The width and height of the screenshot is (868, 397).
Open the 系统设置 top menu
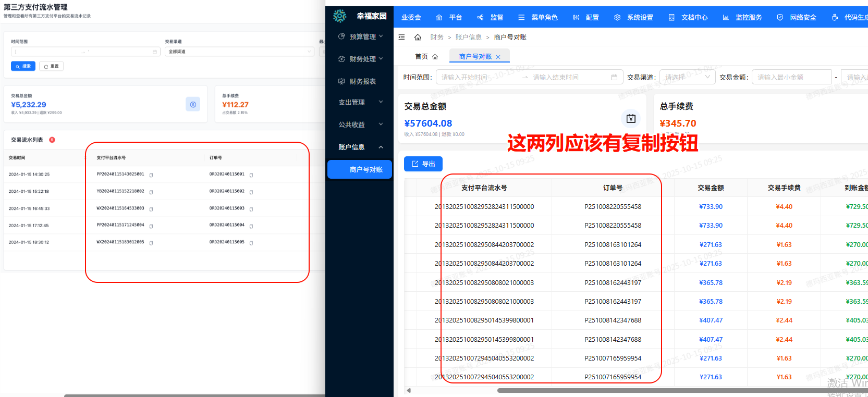(633, 17)
